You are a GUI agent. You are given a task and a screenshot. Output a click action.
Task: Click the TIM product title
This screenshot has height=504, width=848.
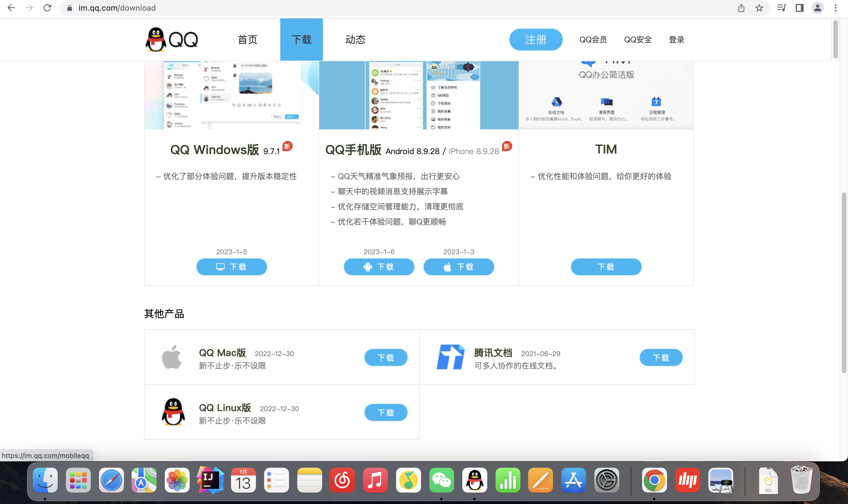pos(606,149)
